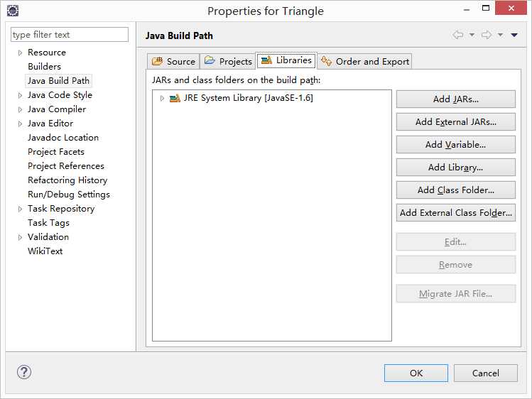Screen dimensions: 532x399
Task: Select Task Repository item
Action: coord(61,209)
